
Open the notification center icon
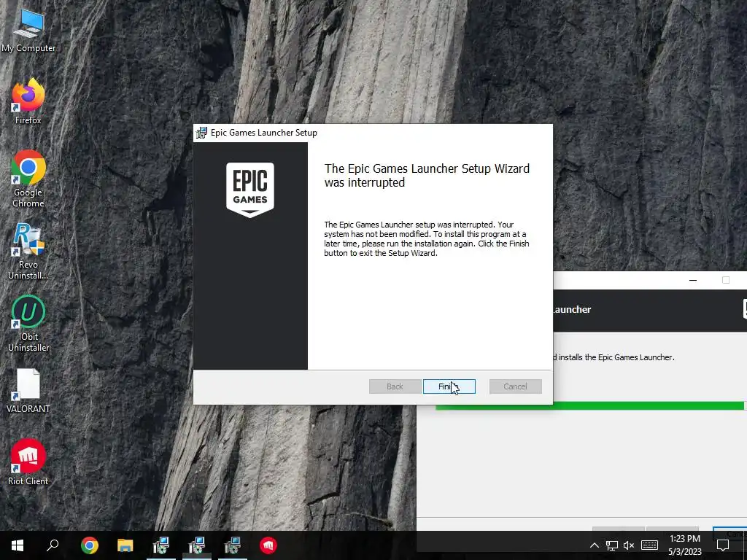(723, 545)
